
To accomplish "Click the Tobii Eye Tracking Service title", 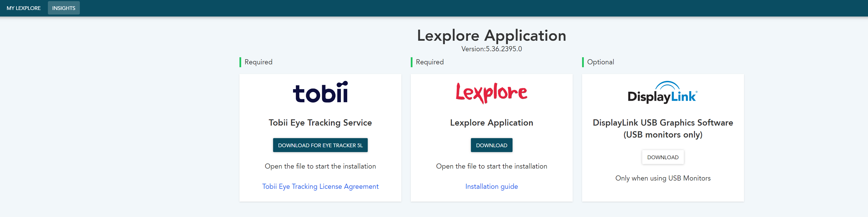I will [320, 123].
